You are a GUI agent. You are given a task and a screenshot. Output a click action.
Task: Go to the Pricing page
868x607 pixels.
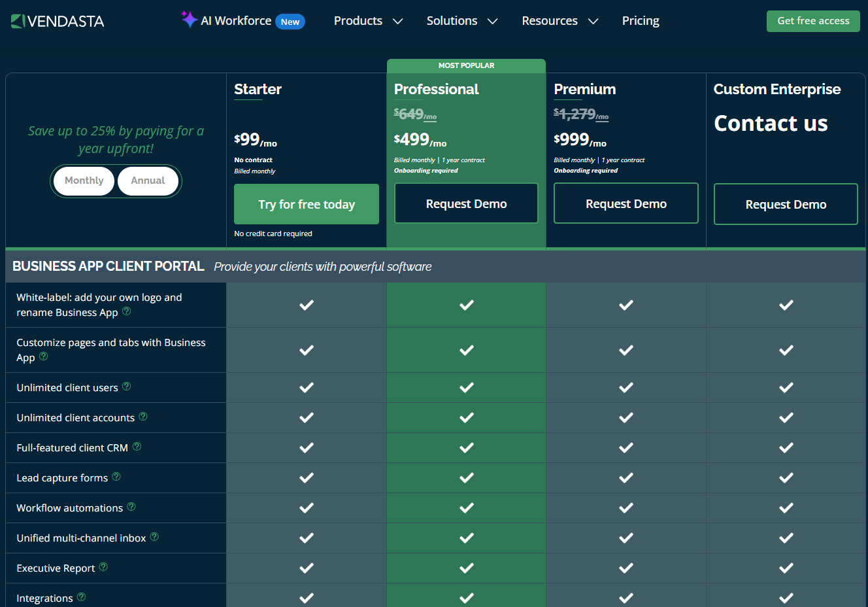point(641,21)
